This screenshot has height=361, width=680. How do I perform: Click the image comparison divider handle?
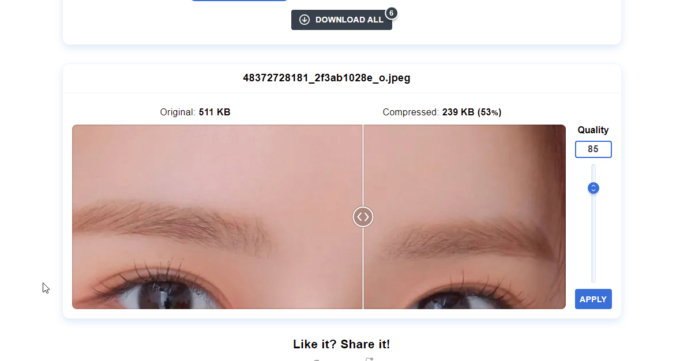(363, 217)
